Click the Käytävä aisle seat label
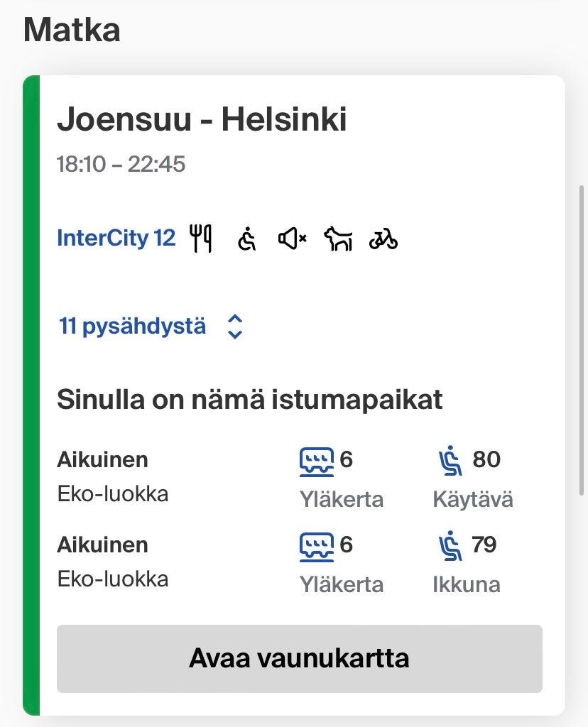Screen dimensions: 588x727 472,500
